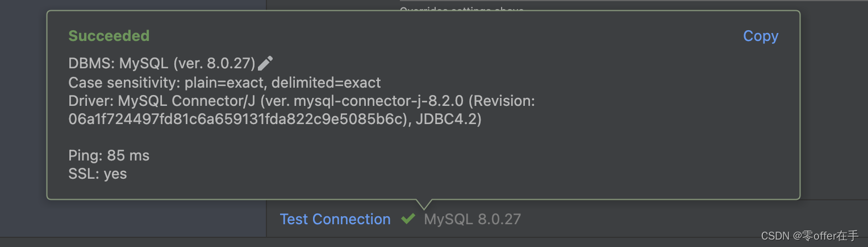868x247 pixels.
Task: Click the partially hidden Overrides settings text
Action: click(462, 8)
